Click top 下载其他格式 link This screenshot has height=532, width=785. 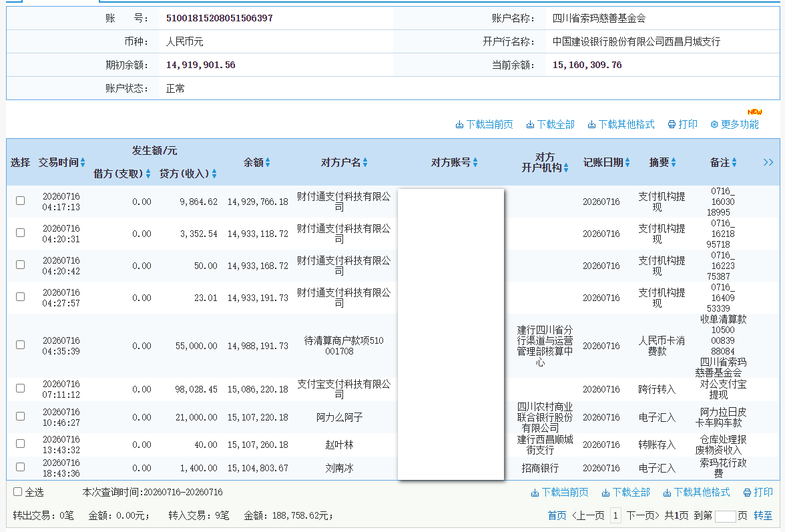(626, 125)
